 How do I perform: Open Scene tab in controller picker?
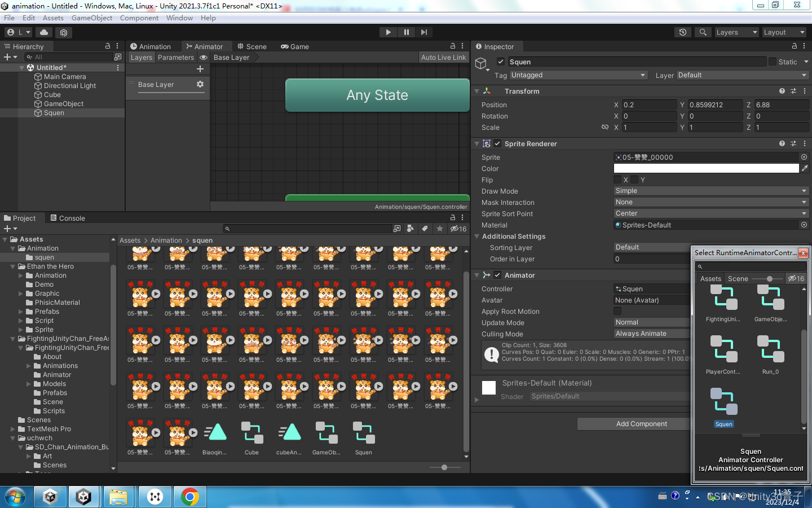[x=738, y=278]
